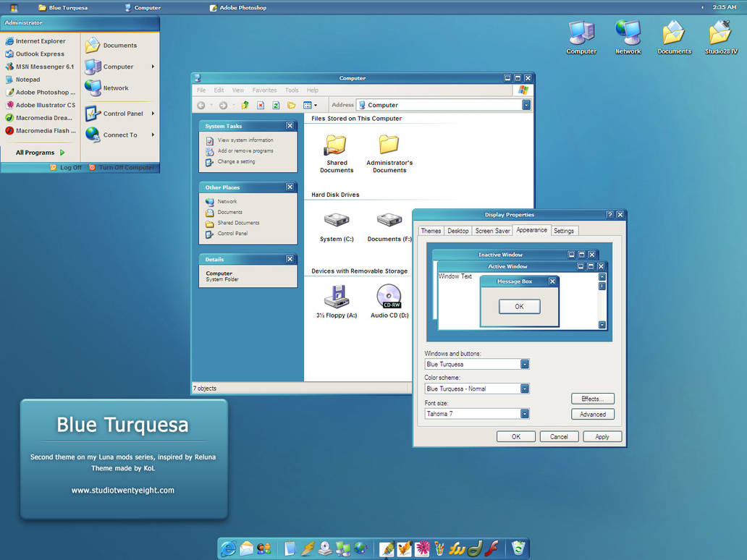
Task: Open the Notepad icon in dock
Action: coord(290,549)
